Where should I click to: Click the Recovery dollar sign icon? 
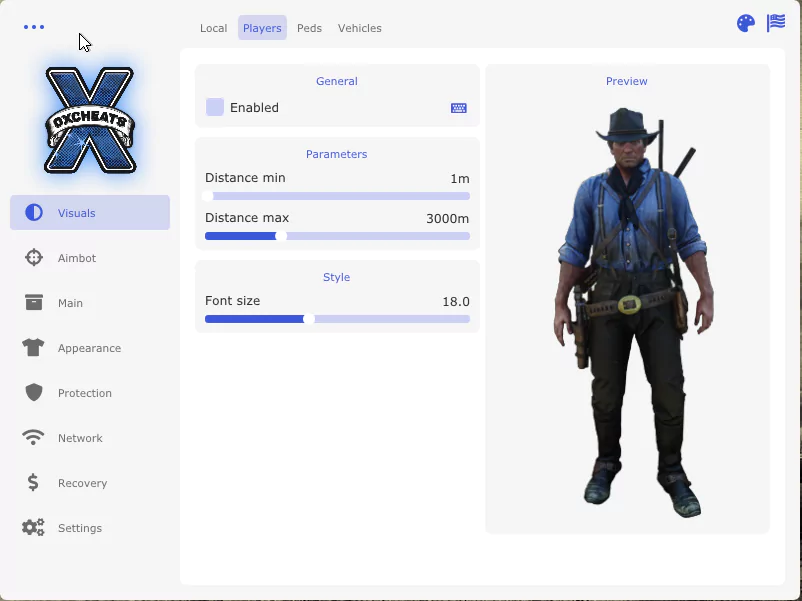pos(33,482)
